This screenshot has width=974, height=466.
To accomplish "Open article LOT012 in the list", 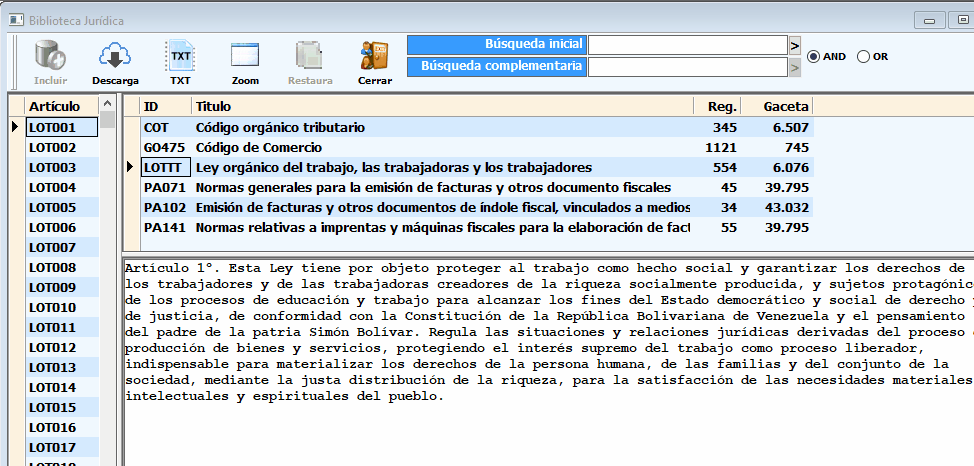I will pos(53,348).
